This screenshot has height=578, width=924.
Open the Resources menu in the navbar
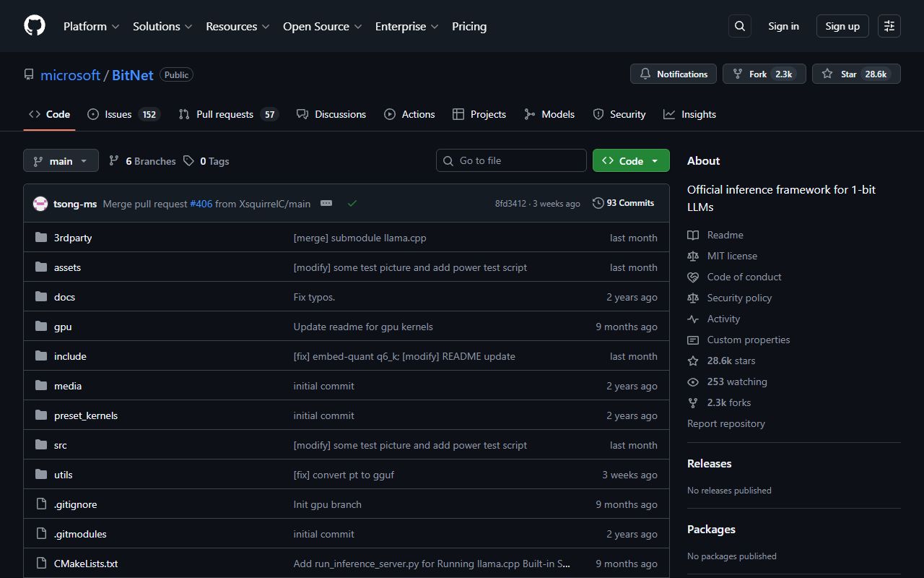[237, 26]
